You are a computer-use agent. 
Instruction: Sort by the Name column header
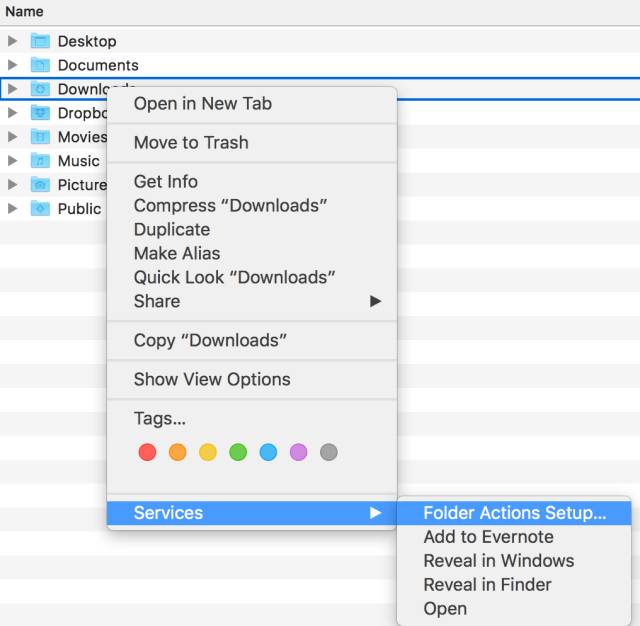pyautogui.click(x=24, y=11)
